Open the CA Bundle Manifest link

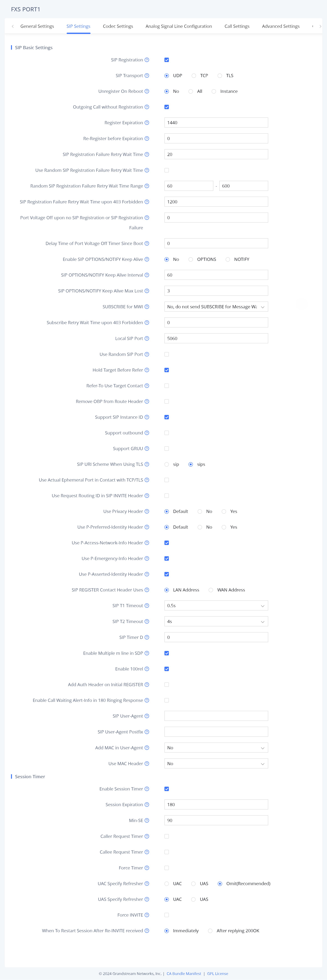184,974
